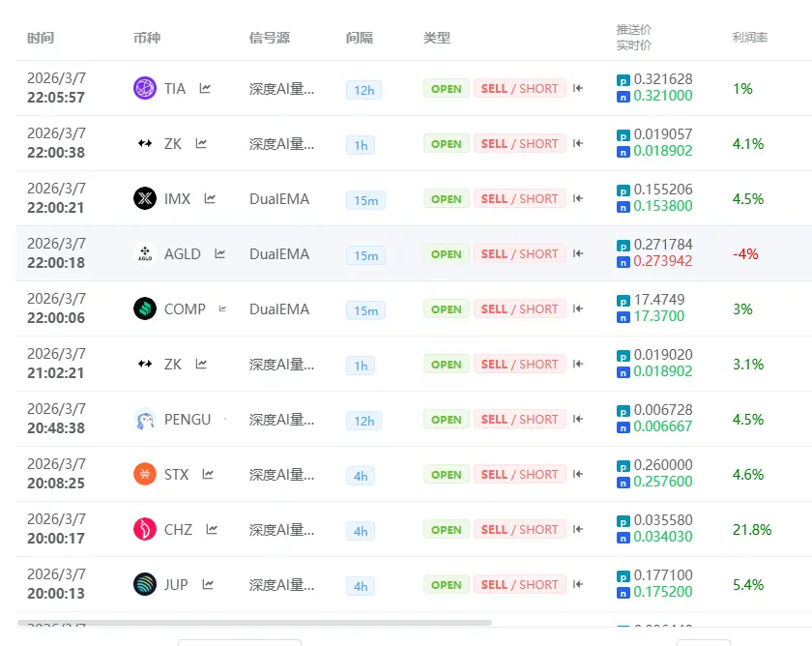This screenshot has width=812, height=646.
Task: Click the jump-arrow icon in the TIA row
Action: click(x=578, y=88)
